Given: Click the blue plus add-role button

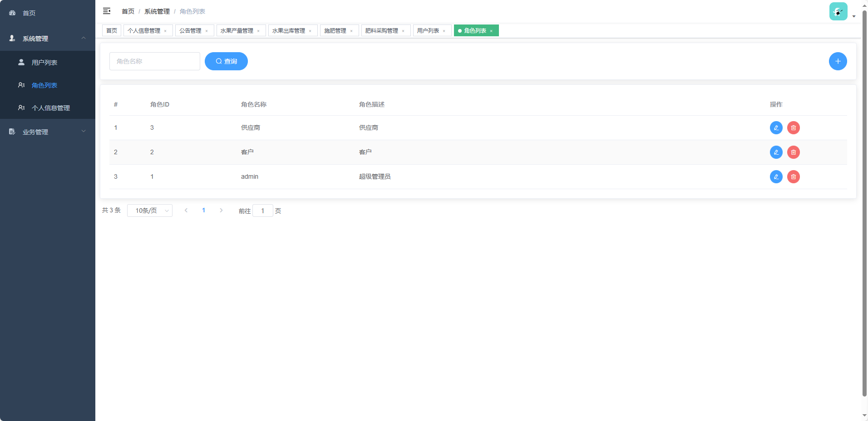Looking at the screenshot, I should [x=838, y=61].
